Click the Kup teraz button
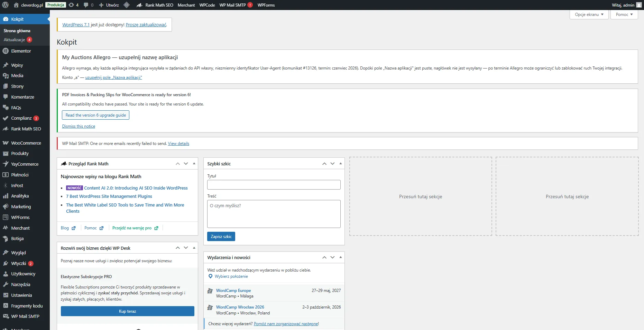The height and width of the screenshot is (330, 644). [127, 311]
